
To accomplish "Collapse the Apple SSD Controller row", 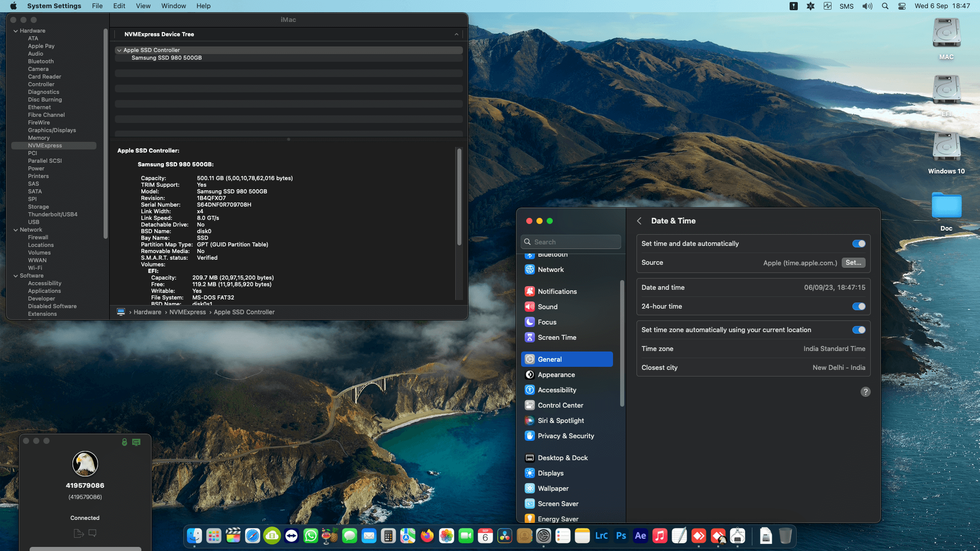I will click(x=119, y=51).
